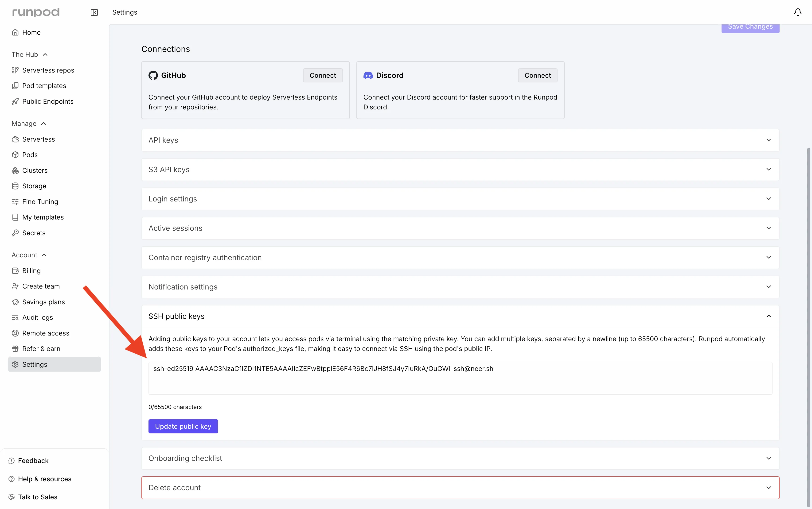Click the Help & resources icon
812x509 pixels.
pyautogui.click(x=12, y=479)
